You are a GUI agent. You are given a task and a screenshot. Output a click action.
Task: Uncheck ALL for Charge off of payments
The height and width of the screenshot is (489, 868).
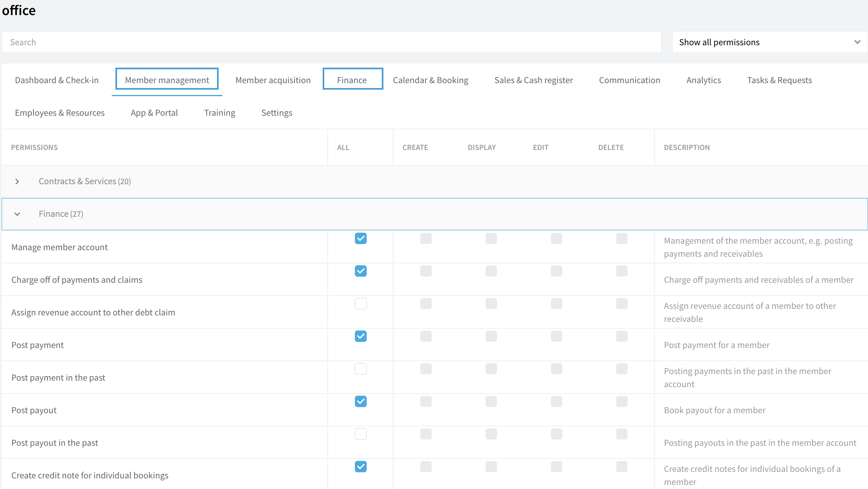tap(361, 271)
